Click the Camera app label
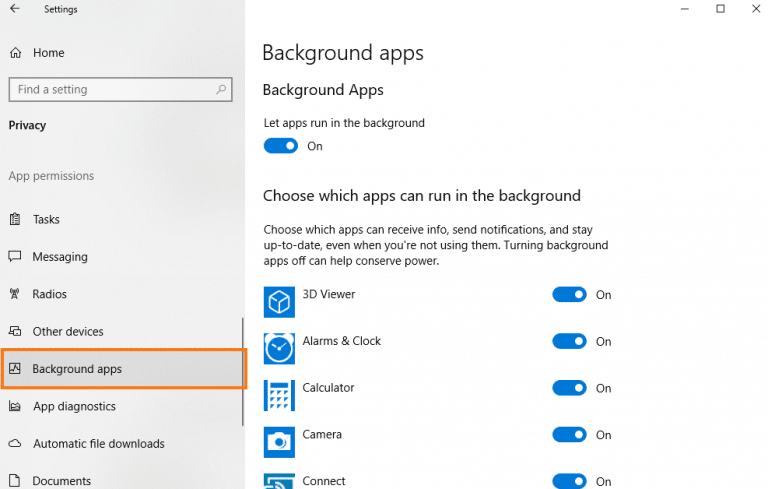This screenshot has width=768, height=489. [322, 434]
